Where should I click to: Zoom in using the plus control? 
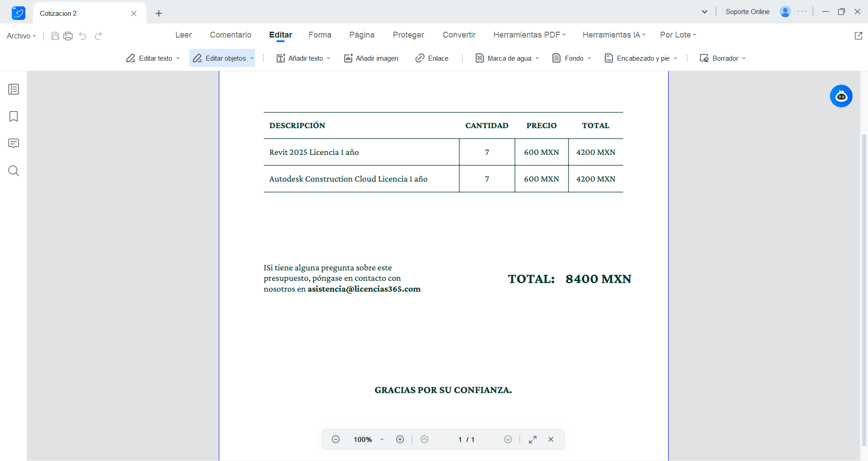point(400,439)
